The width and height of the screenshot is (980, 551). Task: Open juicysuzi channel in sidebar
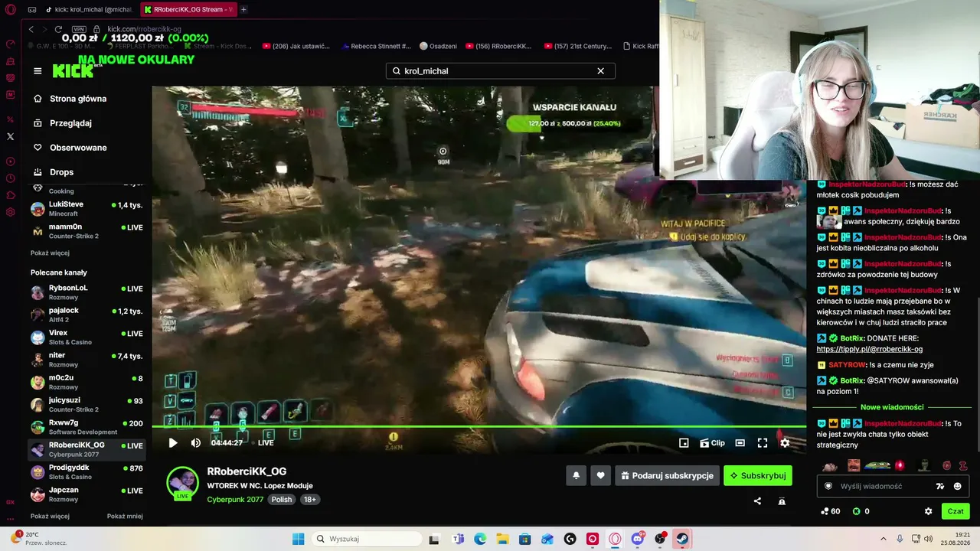(x=87, y=405)
